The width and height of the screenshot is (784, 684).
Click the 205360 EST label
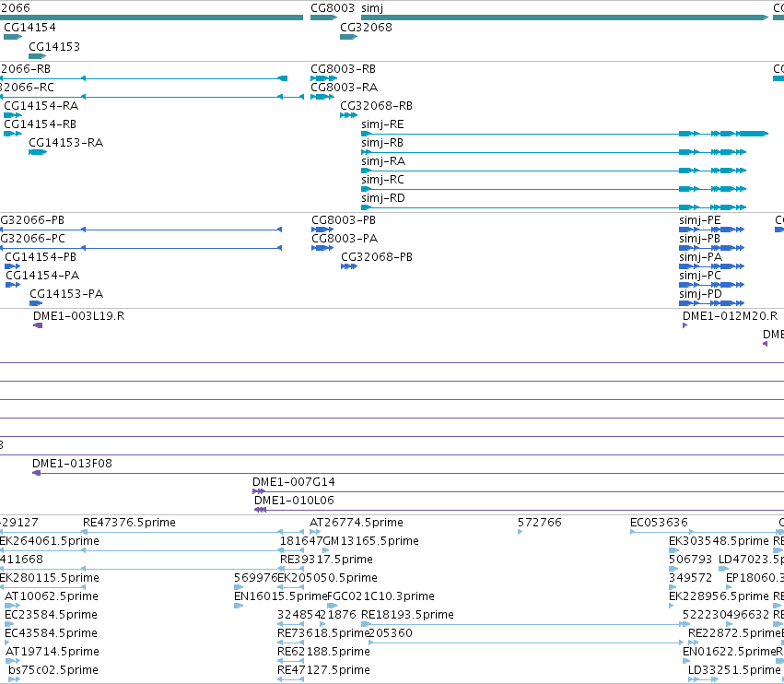tap(391, 633)
